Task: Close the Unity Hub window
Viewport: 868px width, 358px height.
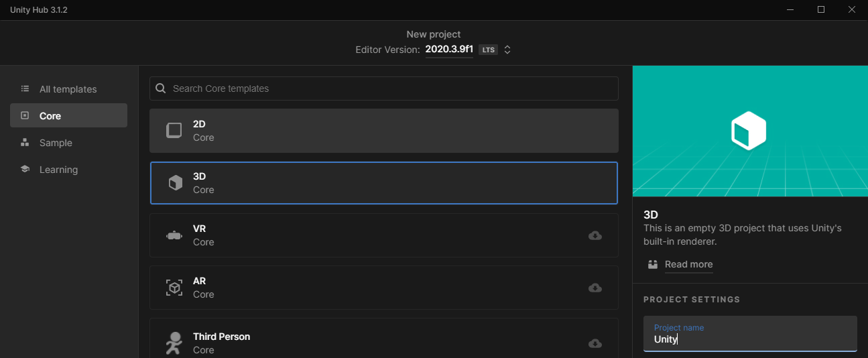Action: pos(852,9)
